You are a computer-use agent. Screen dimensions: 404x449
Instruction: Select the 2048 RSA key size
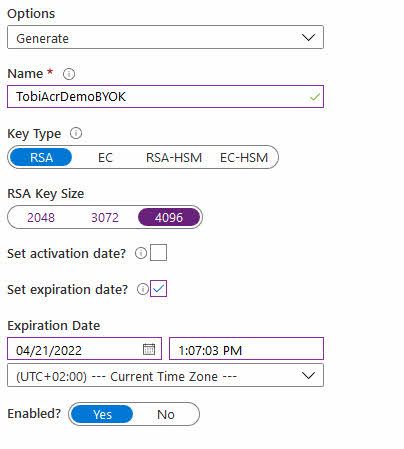coord(41,217)
